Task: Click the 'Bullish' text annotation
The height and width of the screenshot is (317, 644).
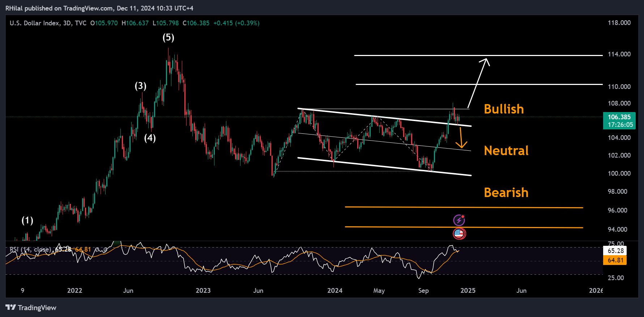Action: (504, 109)
